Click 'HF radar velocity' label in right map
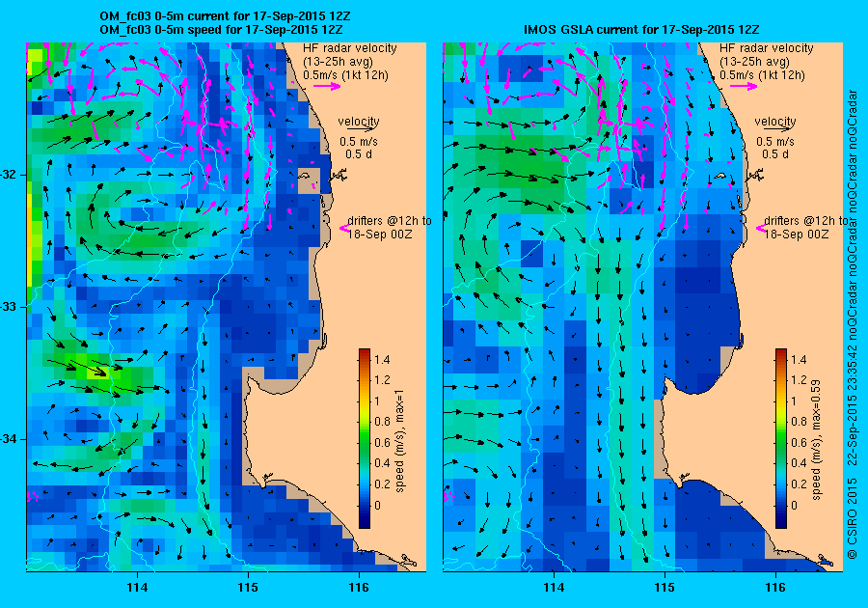868x608 pixels. pos(767,48)
